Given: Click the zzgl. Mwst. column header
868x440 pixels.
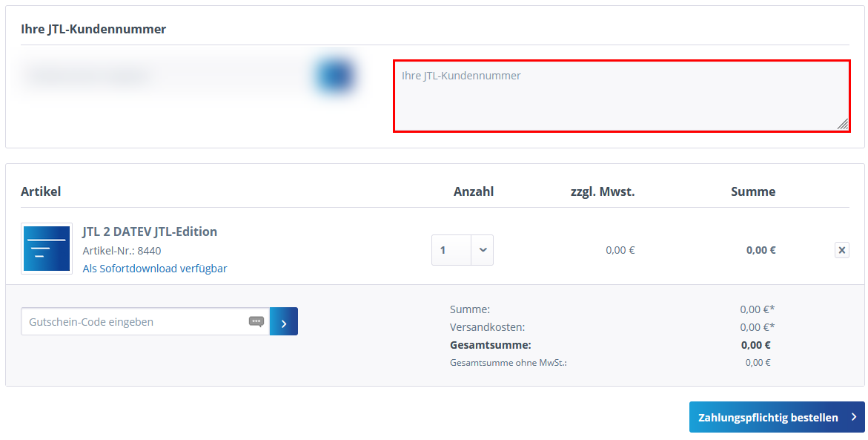Looking at the screenshot, I should pyautogui.click(x=602, y=191).
